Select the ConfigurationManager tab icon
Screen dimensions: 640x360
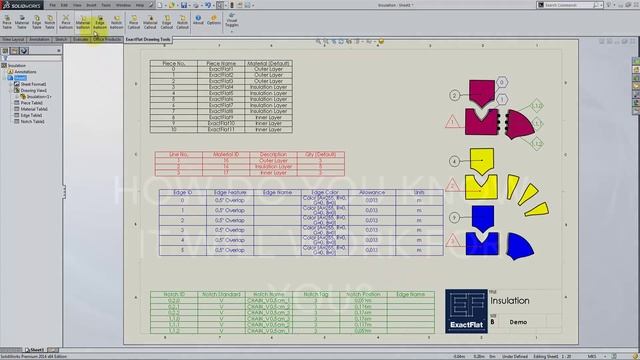click(24, 51)
